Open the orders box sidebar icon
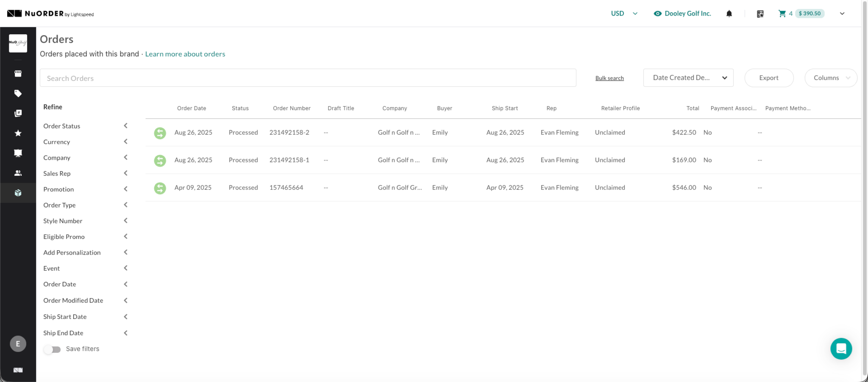 (18, 193)
